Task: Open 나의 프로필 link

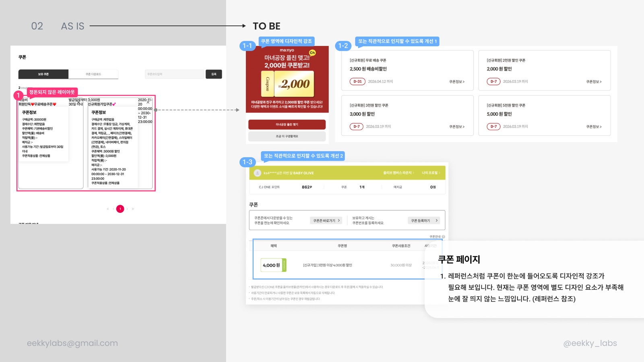Action: pyautogui.click(x=431, y=173)
